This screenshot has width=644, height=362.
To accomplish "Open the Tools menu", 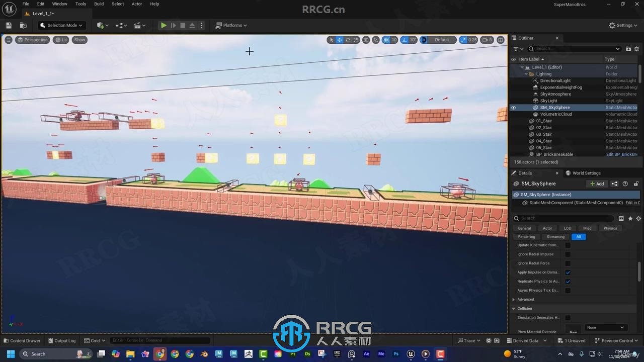I will [80, 4].
